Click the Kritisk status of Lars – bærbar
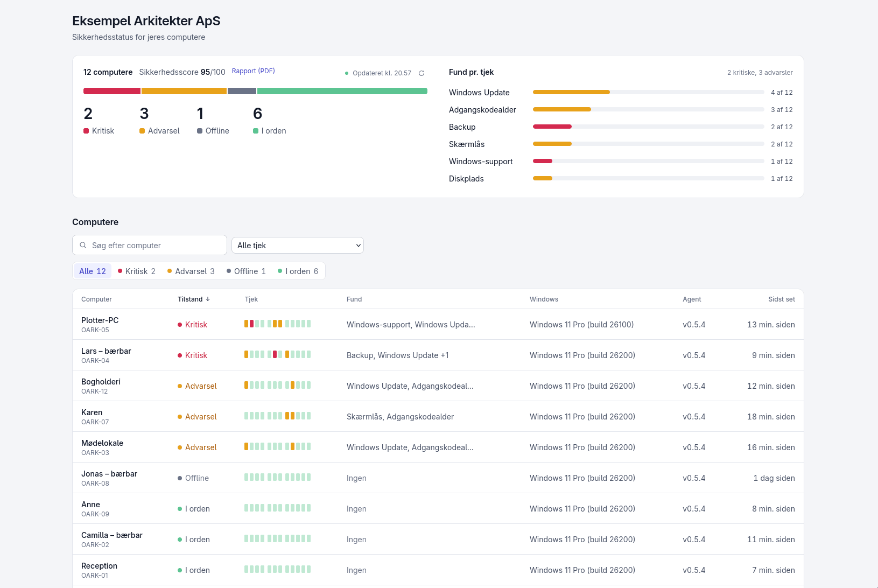The height and width of the screenshot is (588, 878). coord(192,355)
